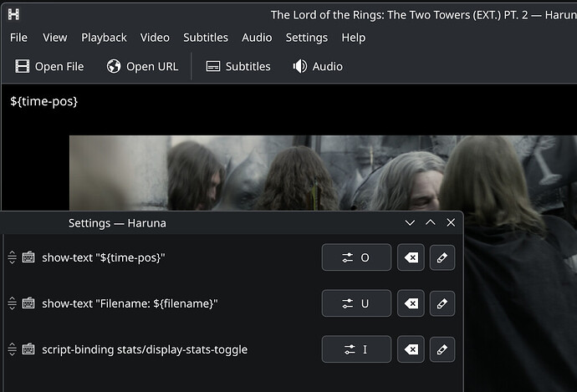Edit the show-text time-pos command
Screen dimensions: 577x392
[x=442, y=258]
